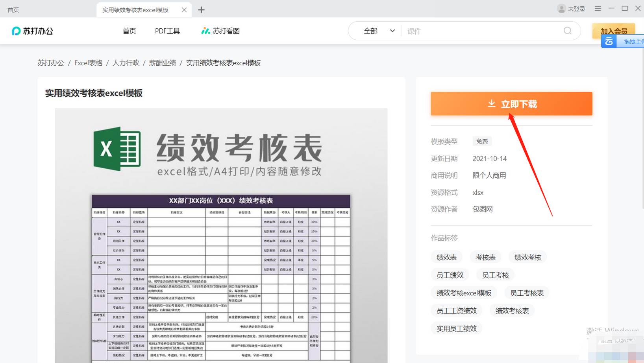Minimize the window
Viewport: 644px width, 363px height.
click(611, 8)
